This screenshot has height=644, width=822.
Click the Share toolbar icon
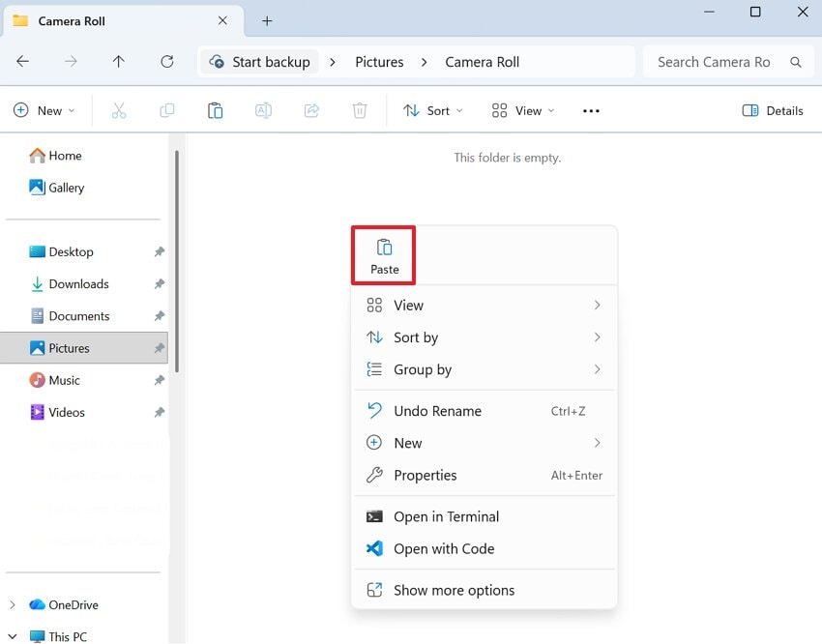[311, 111]
